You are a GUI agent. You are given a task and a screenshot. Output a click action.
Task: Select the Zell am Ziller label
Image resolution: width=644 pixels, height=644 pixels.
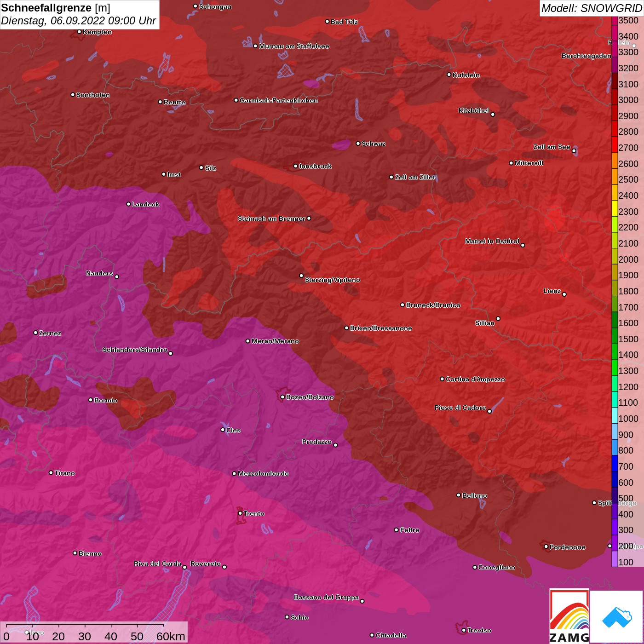[415, 177]
